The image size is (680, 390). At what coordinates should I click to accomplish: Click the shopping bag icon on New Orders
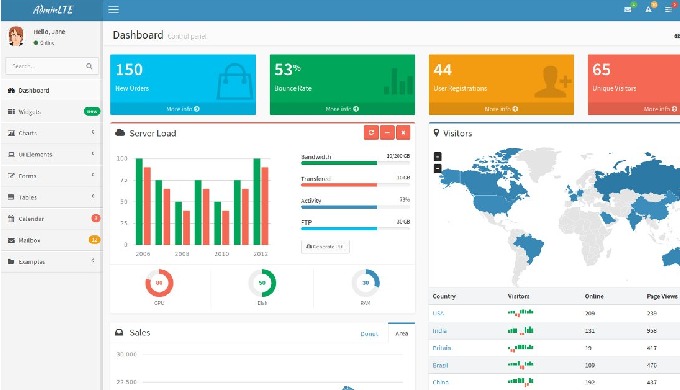click(235, 81)
